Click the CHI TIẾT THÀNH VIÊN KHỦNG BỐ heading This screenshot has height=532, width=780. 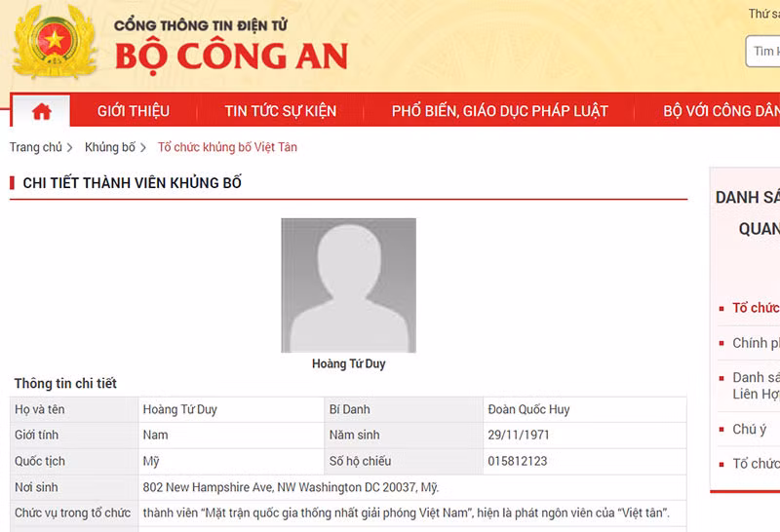(x=133, y=183)
